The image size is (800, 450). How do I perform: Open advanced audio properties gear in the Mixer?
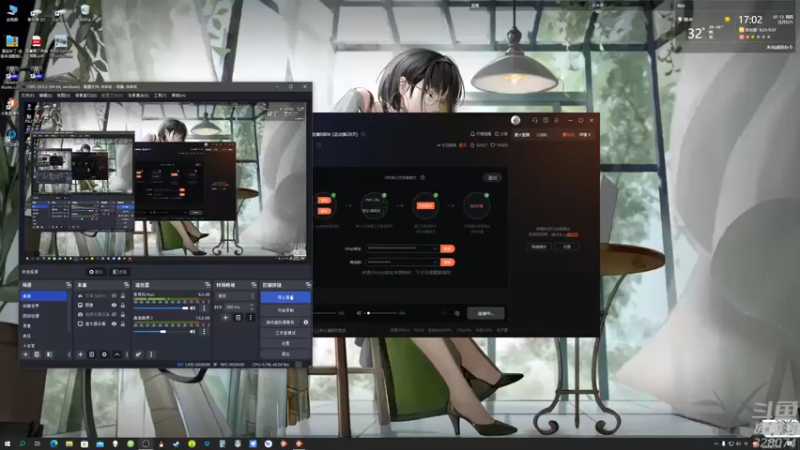pyautogui.click(x=138, y=354)
